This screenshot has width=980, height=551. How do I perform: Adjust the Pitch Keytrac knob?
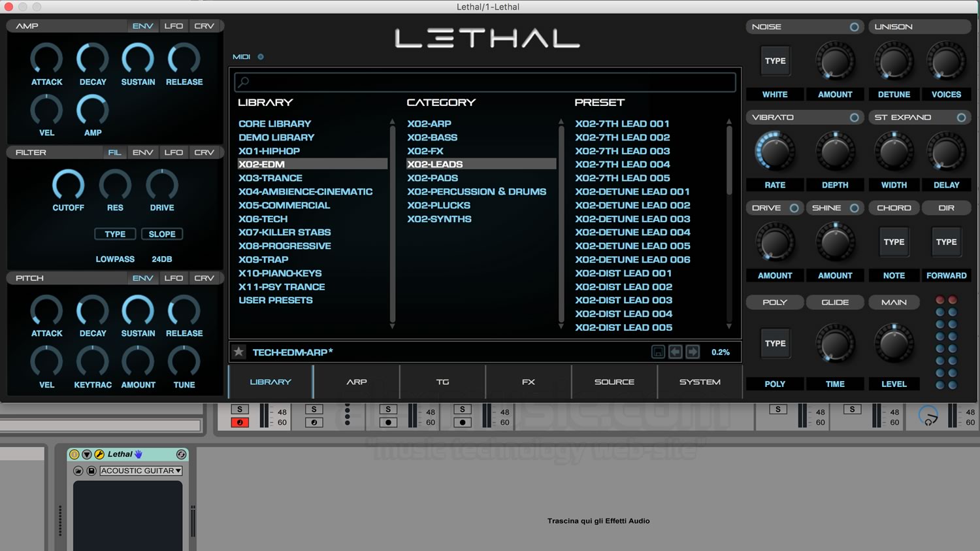(x=93, y=362)
